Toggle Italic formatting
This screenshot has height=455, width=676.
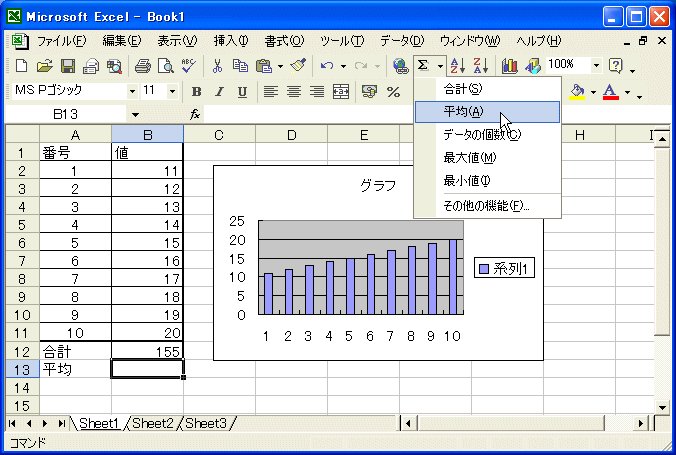[220, 91]
